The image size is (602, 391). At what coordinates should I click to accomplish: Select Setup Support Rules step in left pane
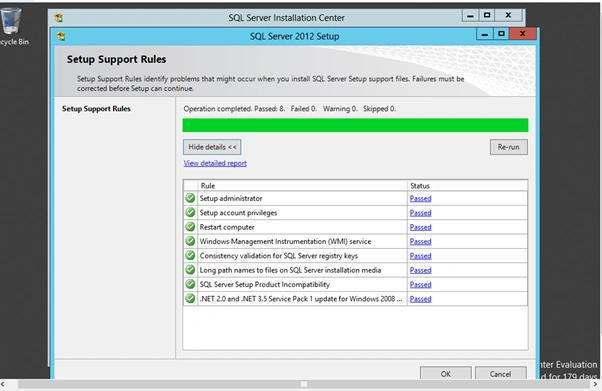(96, 109)
